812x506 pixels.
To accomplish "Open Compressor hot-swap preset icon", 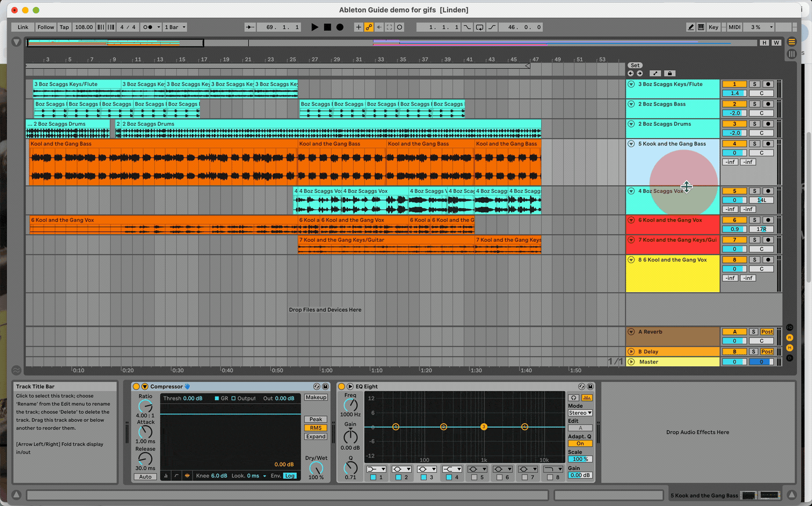I will (317, 387).
